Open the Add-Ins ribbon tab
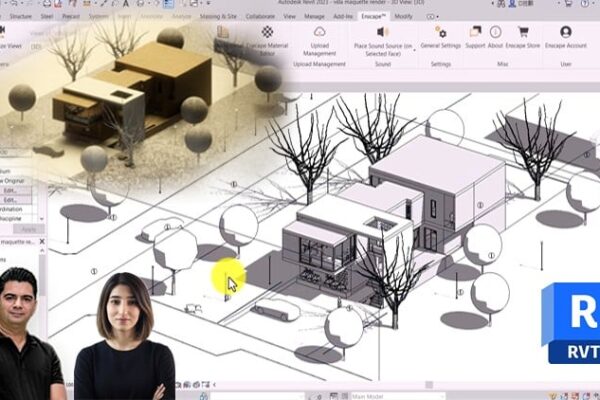This screenshot has width=600, height=400. (x=342, y=16)
